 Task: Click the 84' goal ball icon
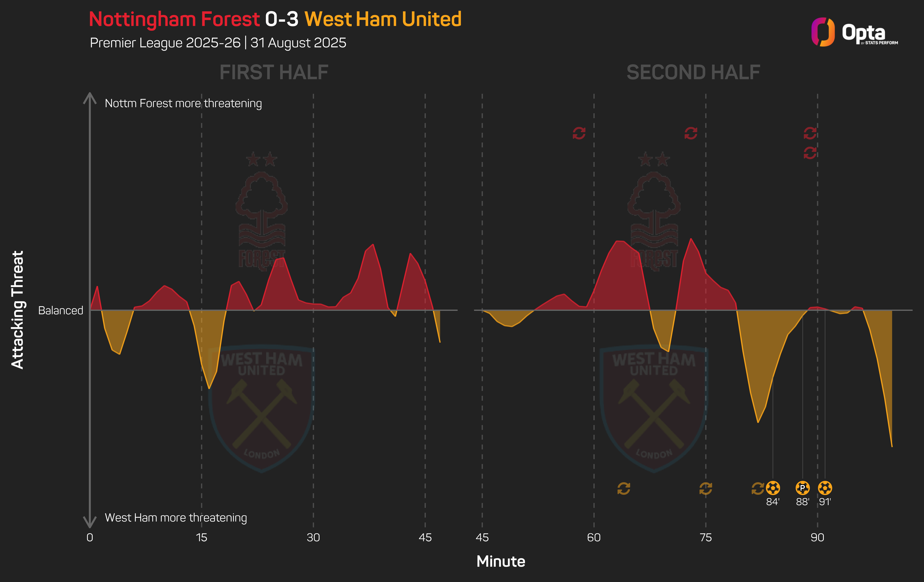(773, 488)
